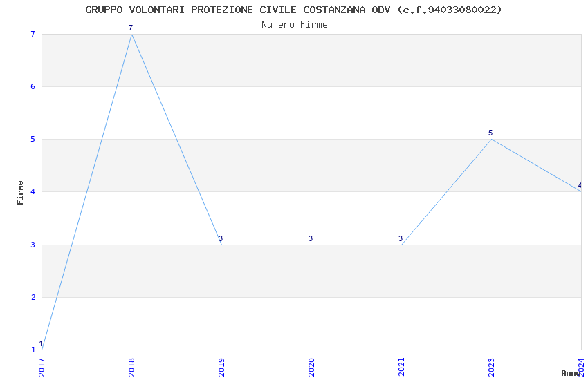Select the 2020 x-axis year label

[311, 368]
